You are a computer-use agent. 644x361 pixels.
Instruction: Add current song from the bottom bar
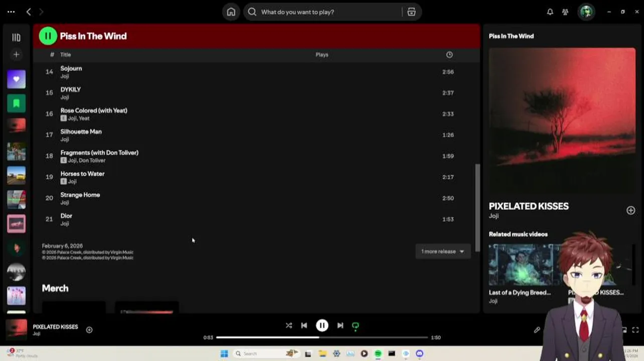(x=89, y=329)
